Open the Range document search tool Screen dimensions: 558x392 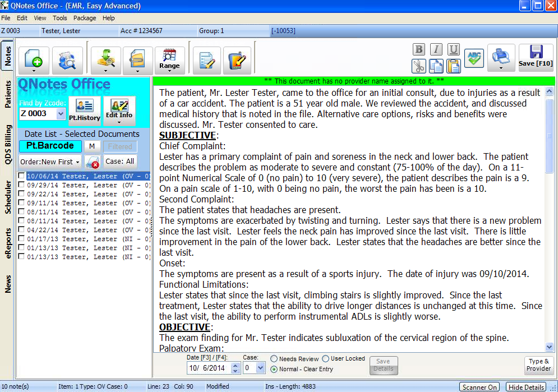click(170, 59)
